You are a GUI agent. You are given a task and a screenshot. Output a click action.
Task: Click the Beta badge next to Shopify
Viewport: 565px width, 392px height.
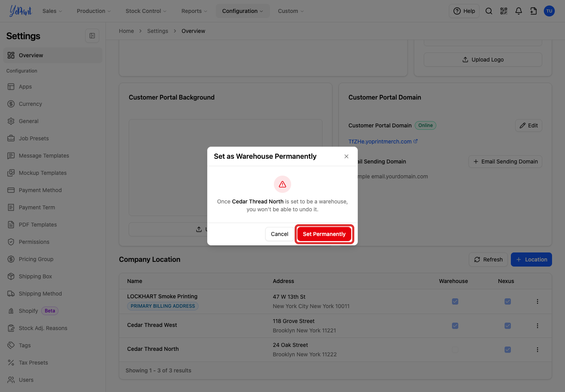pyautogui.click(x=50, y=311)
